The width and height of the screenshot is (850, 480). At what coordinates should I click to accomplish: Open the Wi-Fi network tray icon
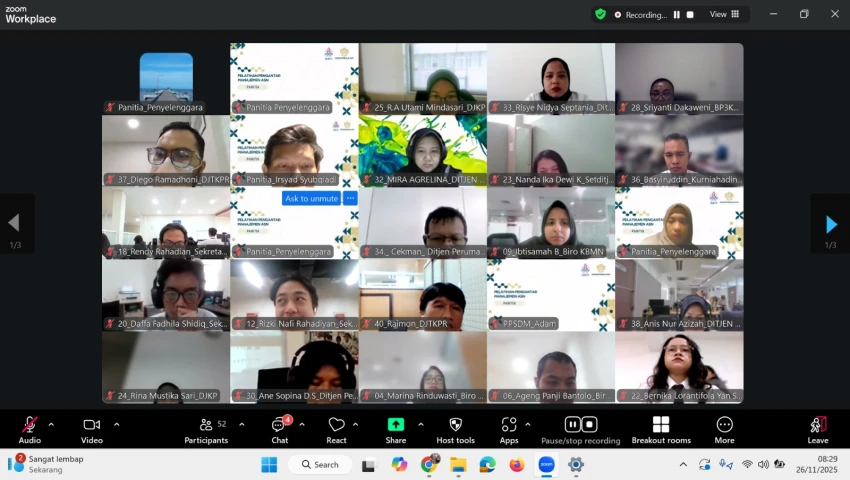pos(748,464)
